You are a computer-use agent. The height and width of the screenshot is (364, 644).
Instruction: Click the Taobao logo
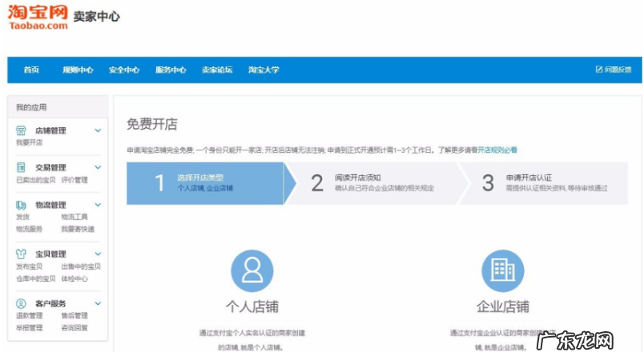click(x=38, y=18)
